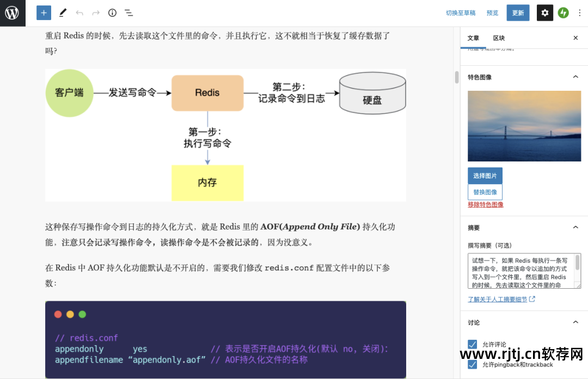This screenshot has height=379, width=588.
Task: Select the pencil Tools icon
Action: pyautogui.click(x=63, y=13)
